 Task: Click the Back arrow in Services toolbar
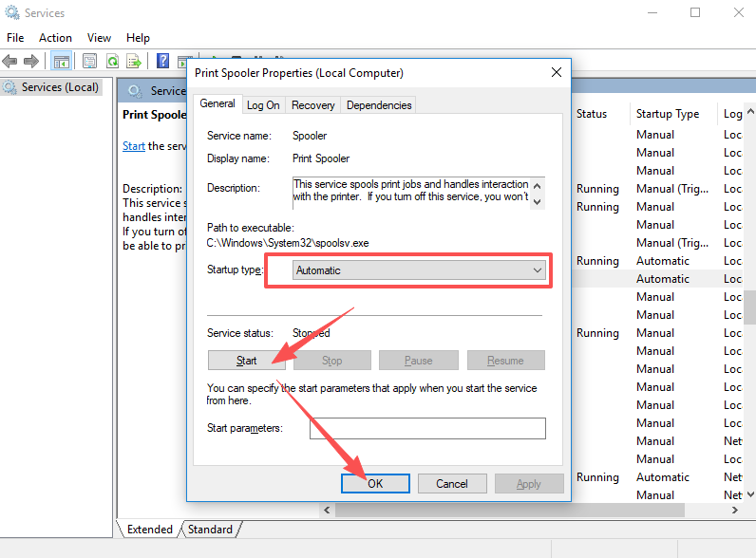[9, 61]
